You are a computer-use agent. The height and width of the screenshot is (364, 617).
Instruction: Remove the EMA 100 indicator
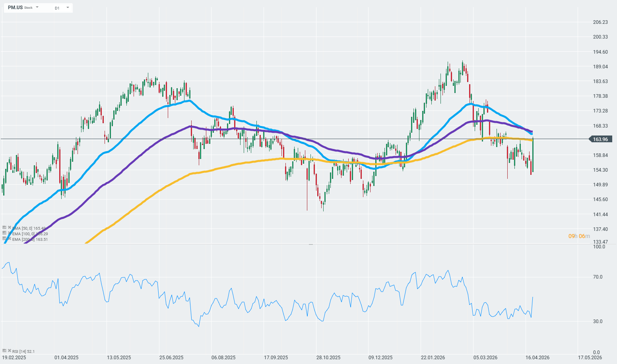(x=9, y=233)
